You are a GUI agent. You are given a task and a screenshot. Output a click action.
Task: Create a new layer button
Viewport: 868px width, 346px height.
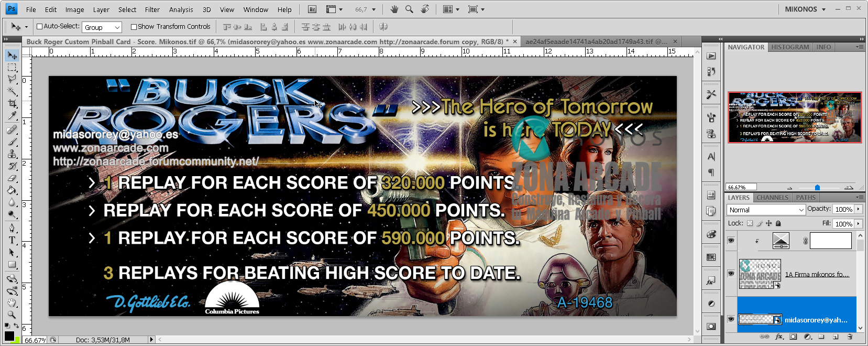pyautogui.click(x=836, y=337)
